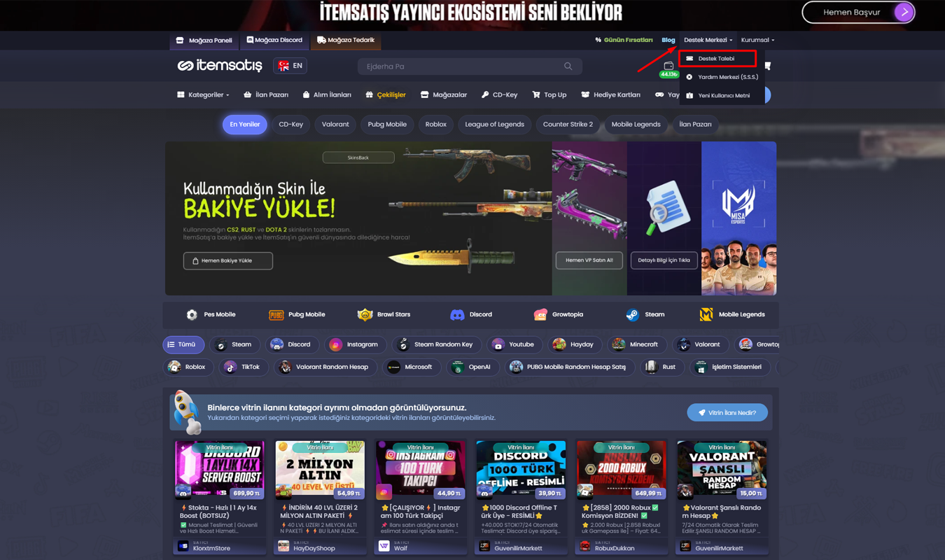The width and height of the screenshot is (945, 560).
Task: Select the Rust category chip
Action: pos(661,367)
